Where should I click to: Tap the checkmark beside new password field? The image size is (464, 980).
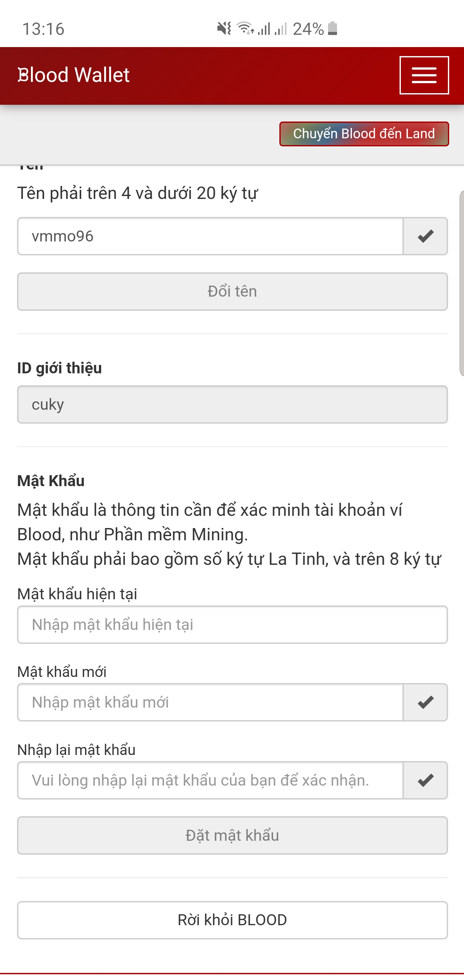425,702
